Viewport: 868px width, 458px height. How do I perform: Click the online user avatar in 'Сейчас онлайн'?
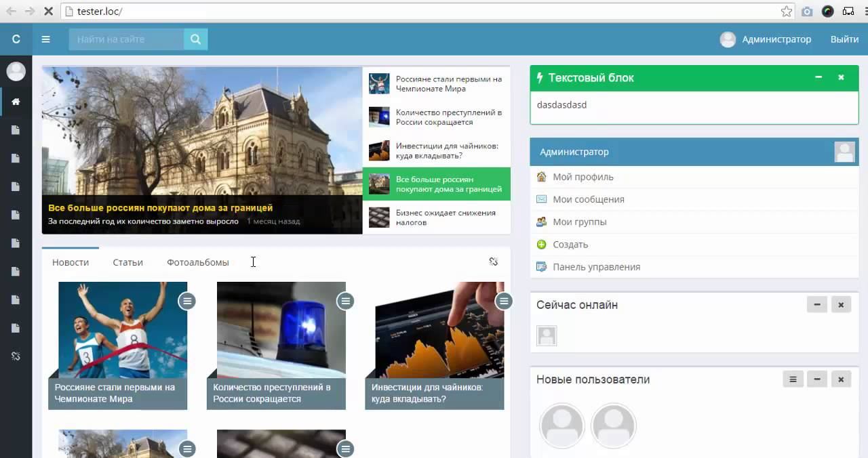[547, 336]
